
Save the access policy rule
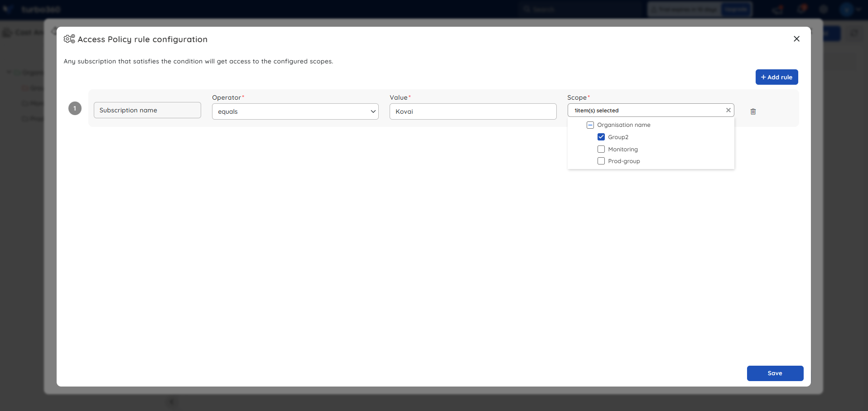775,373
